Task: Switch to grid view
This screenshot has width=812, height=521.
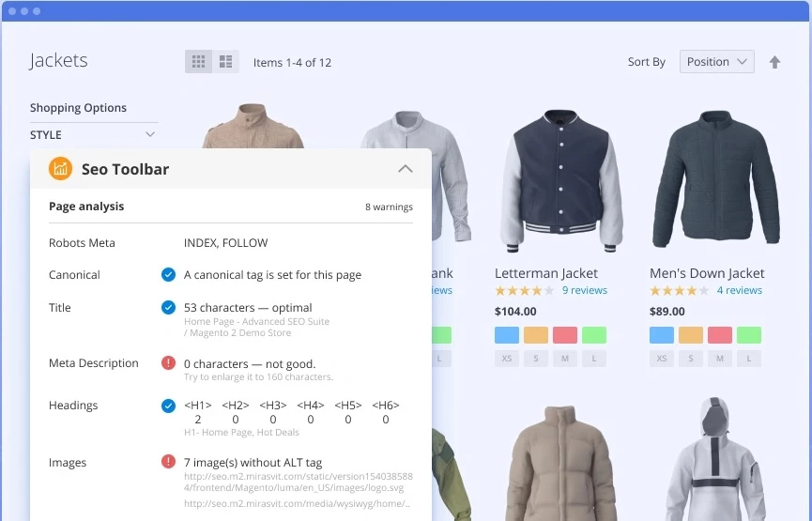Action: [x=198, y=62]
